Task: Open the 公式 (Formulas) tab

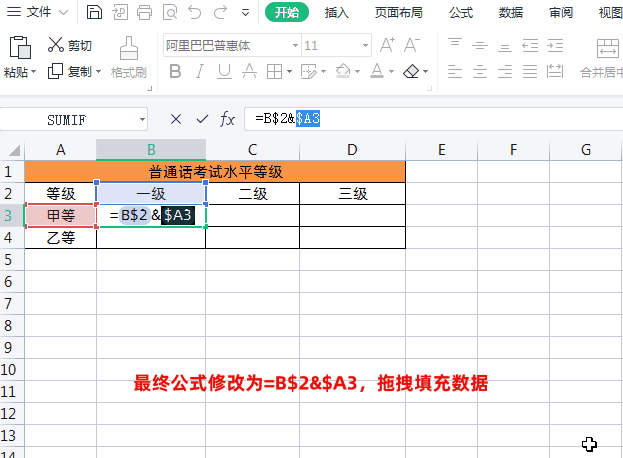Action: pos(461,13)
